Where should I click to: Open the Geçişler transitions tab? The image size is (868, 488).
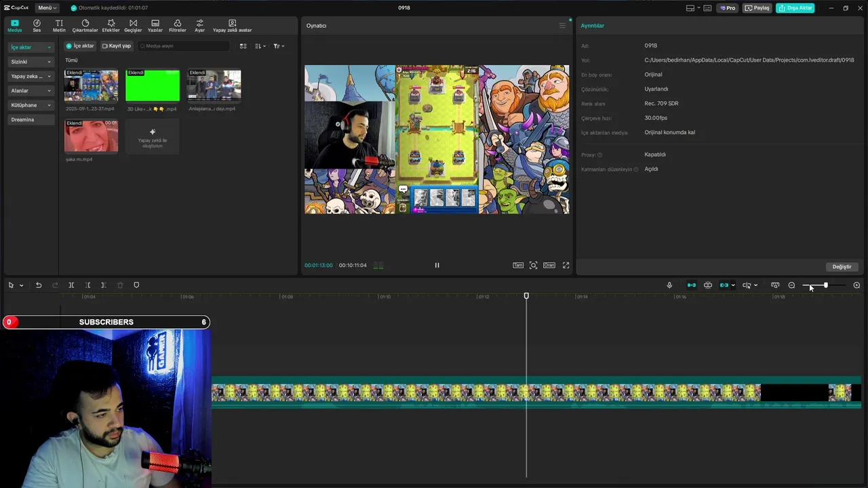[133, 26]
